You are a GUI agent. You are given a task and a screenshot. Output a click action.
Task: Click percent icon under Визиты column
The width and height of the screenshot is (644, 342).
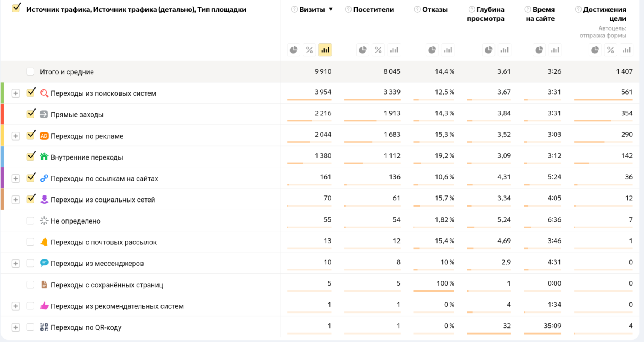[x=309, y=50]
